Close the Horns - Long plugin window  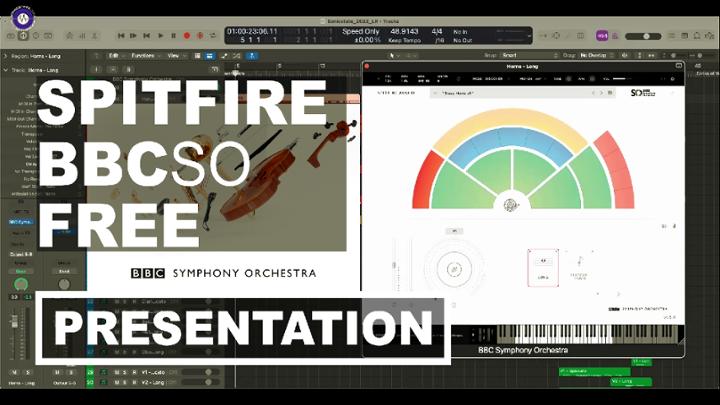pyautogui.click(x=366, y=67)
